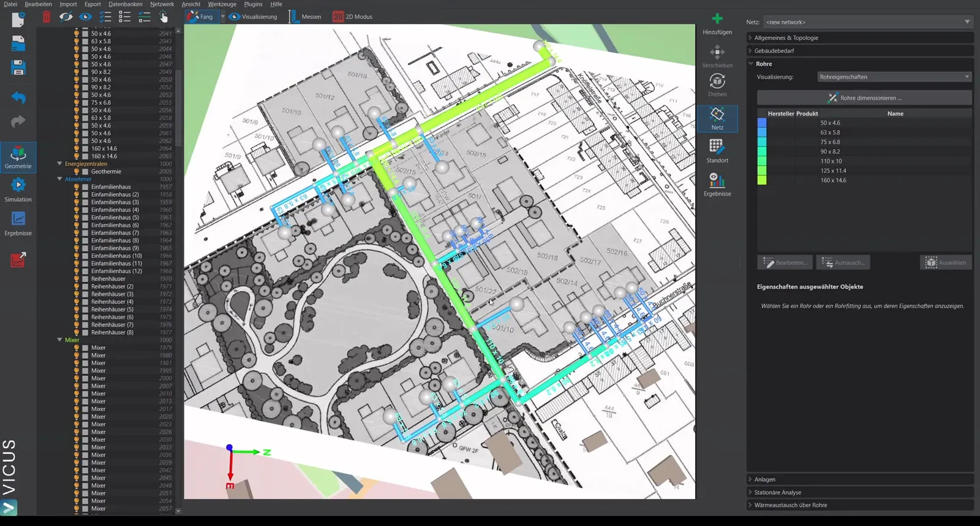
Task: Open the Standort tool
Action: point(717,151)
